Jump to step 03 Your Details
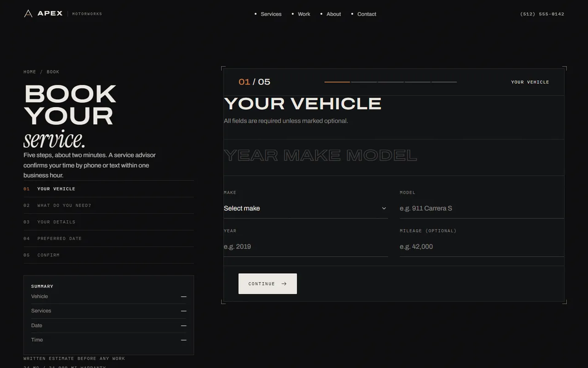This screenshot has height=368, width=588. (x=108, y=222)
